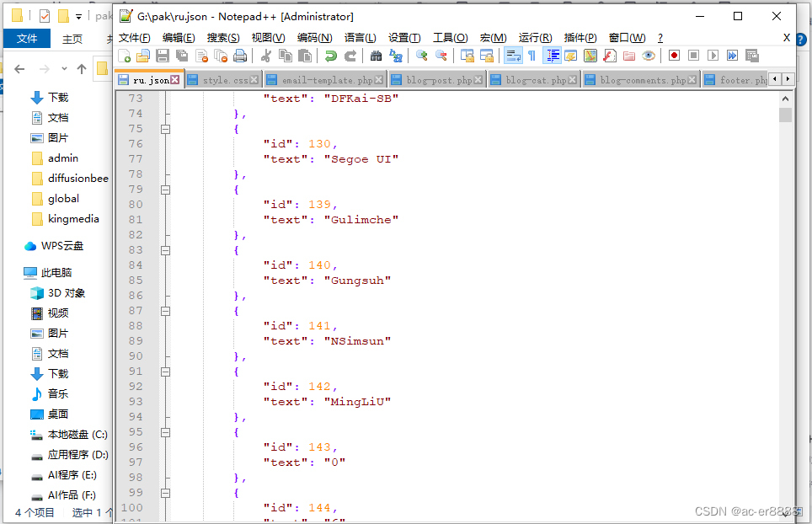The width and height of the screenshot is (812, 524).
Task: Show the Document Map panel
Action: pos(590,56)
